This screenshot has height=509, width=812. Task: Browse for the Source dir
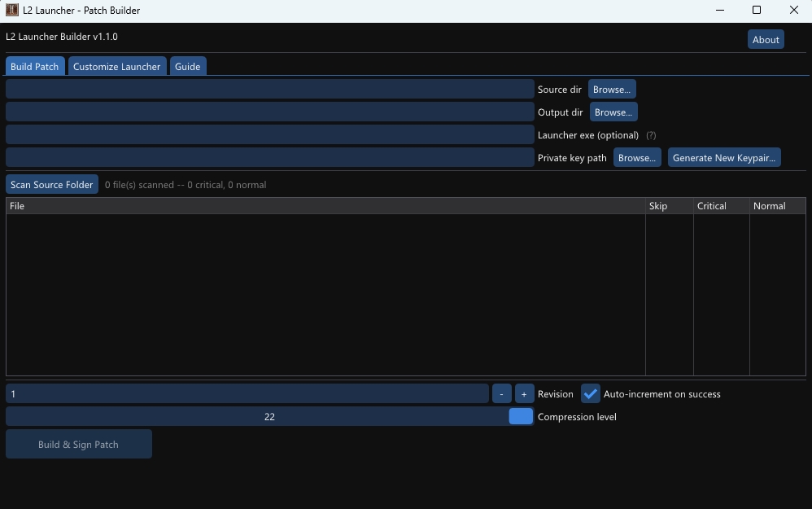click(612, 89)
